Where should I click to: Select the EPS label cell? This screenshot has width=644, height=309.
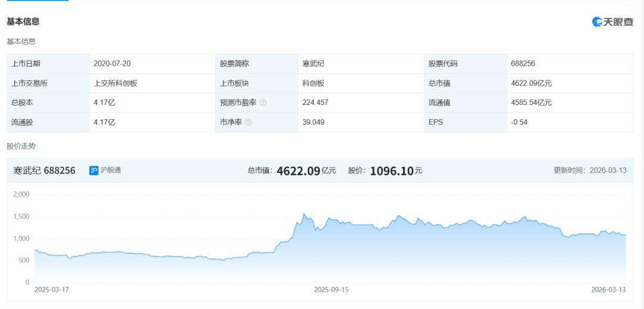coord(465,122)
